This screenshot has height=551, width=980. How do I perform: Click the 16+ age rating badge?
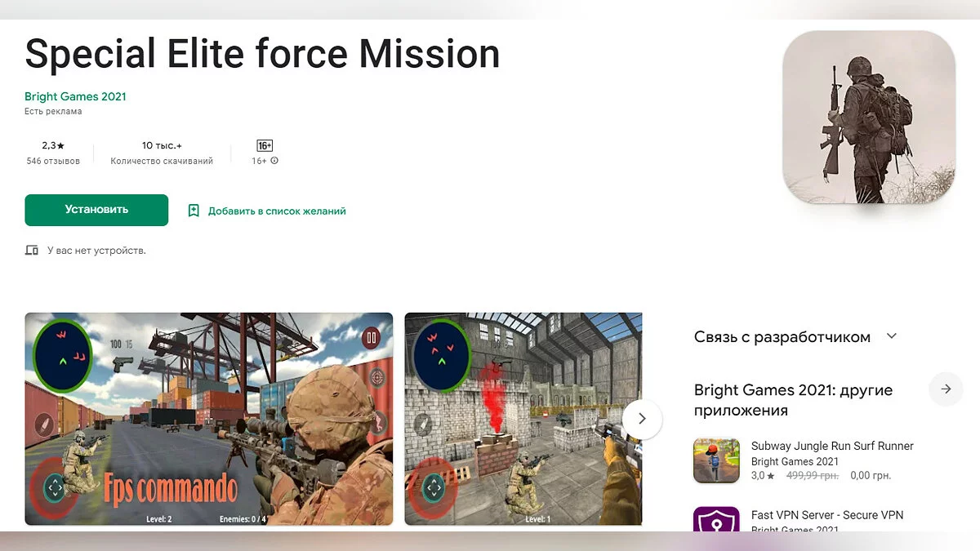[265, 145]
